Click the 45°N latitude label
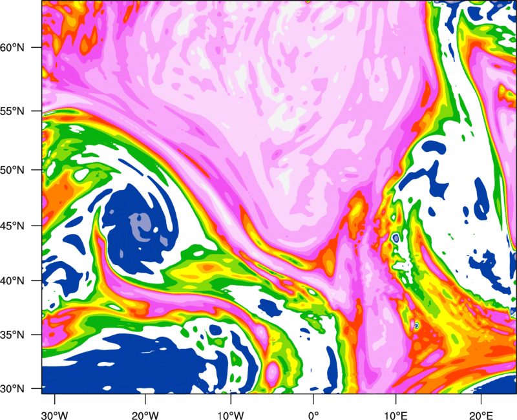Viewport: 517px width, 420px height. pyautogui.click(x=12, y=226)
